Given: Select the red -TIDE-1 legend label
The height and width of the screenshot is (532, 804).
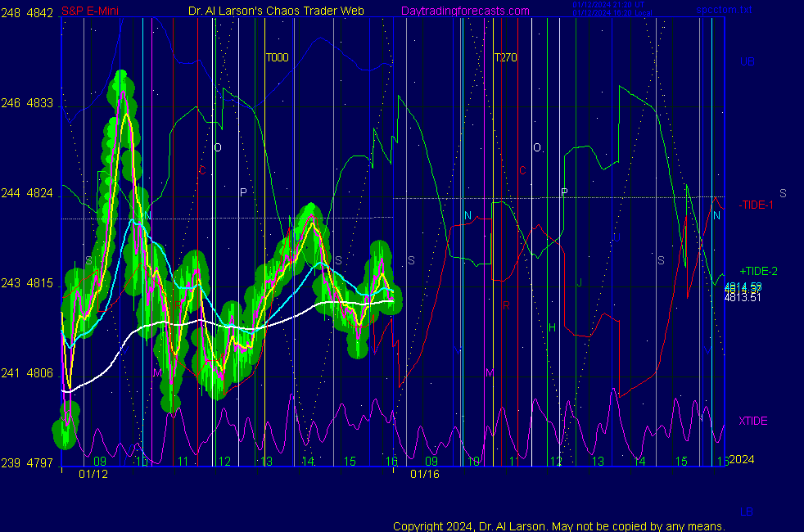Looking at the screenshot, I should [x=756, y=205].
